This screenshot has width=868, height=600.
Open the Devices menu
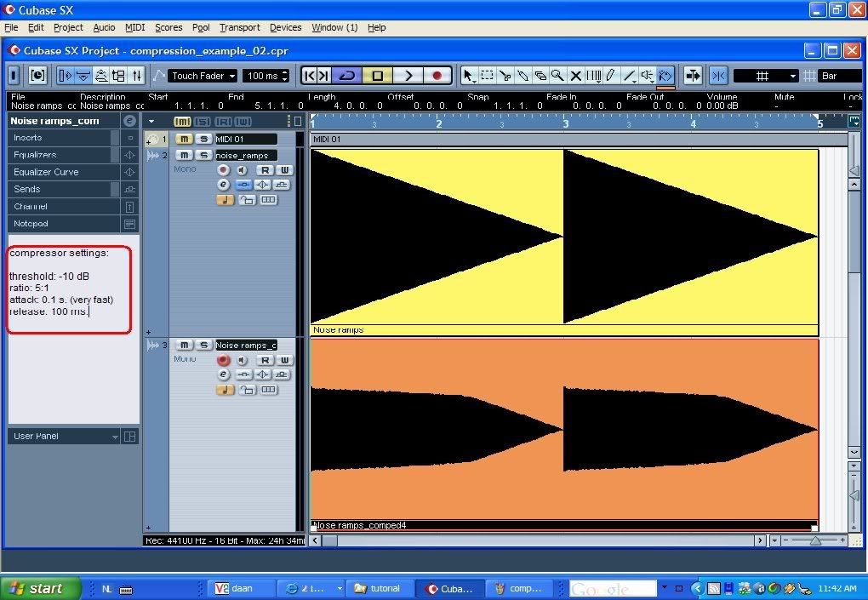click(286, 27)
